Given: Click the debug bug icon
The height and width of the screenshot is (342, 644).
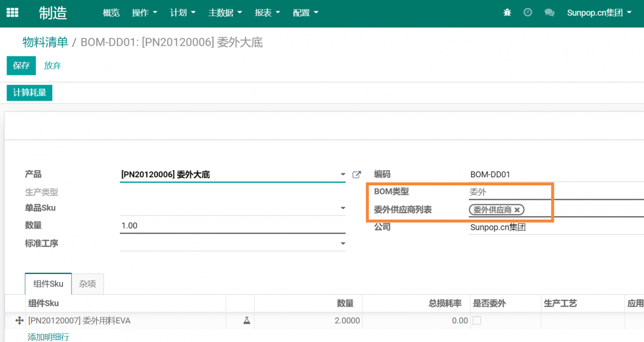Looking at the screenshot, I should (x=507, y=13).
